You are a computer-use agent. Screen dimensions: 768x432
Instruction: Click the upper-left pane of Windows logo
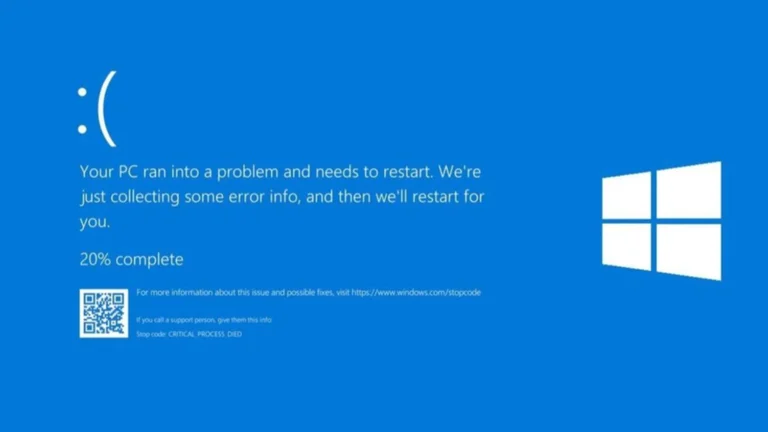point(626,195)
